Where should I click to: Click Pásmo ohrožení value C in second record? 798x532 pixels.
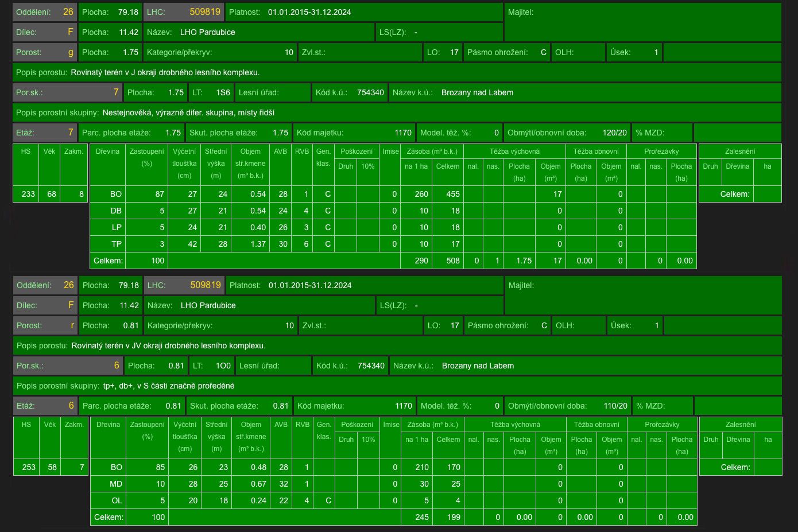(544, 325)
